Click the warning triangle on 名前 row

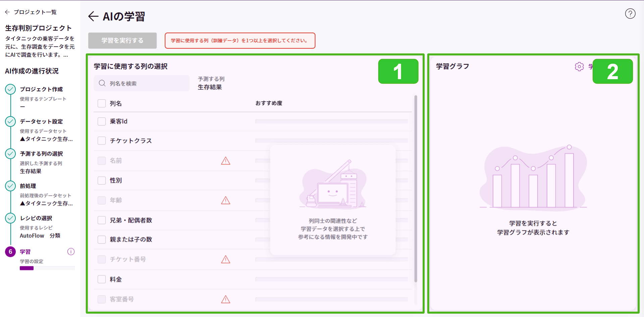[226, 161]
